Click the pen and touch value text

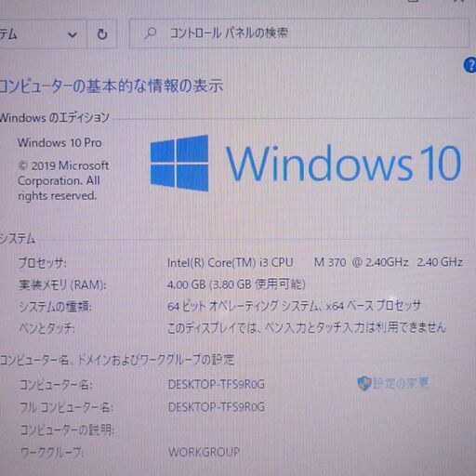[x=307, y=327]
